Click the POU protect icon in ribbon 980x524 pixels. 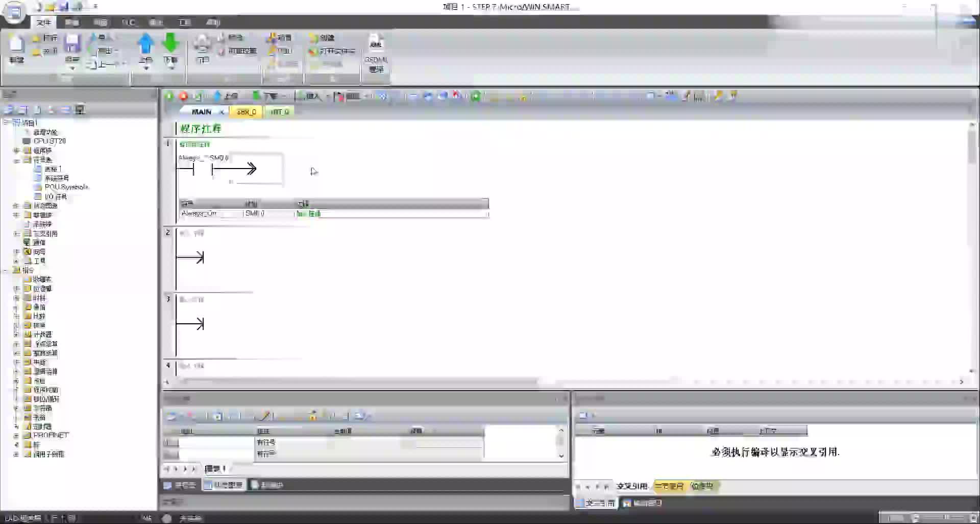click(x=272, y=51)
